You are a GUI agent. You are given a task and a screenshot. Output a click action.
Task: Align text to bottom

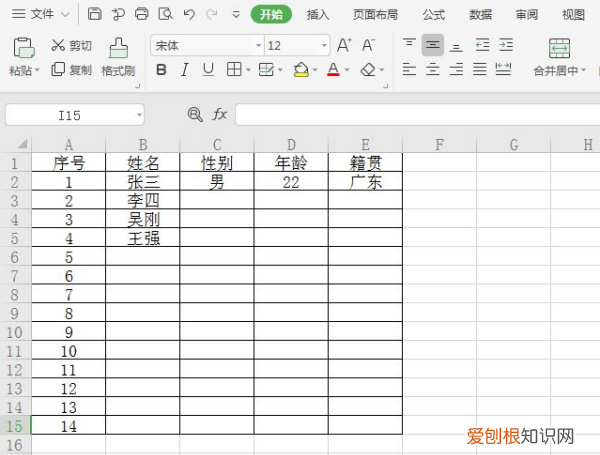[x=456, y=48]
